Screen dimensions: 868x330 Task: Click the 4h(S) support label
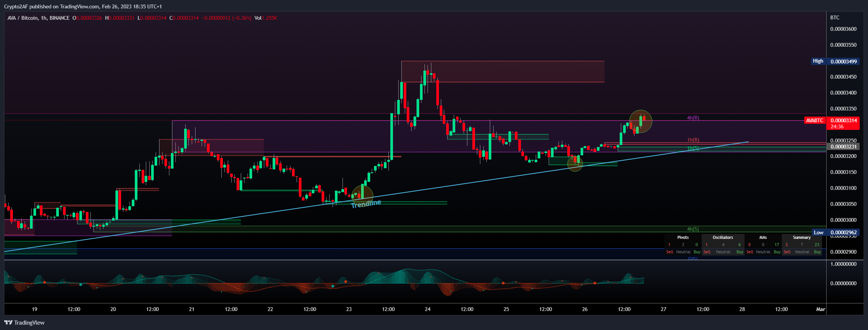point(693,229)
